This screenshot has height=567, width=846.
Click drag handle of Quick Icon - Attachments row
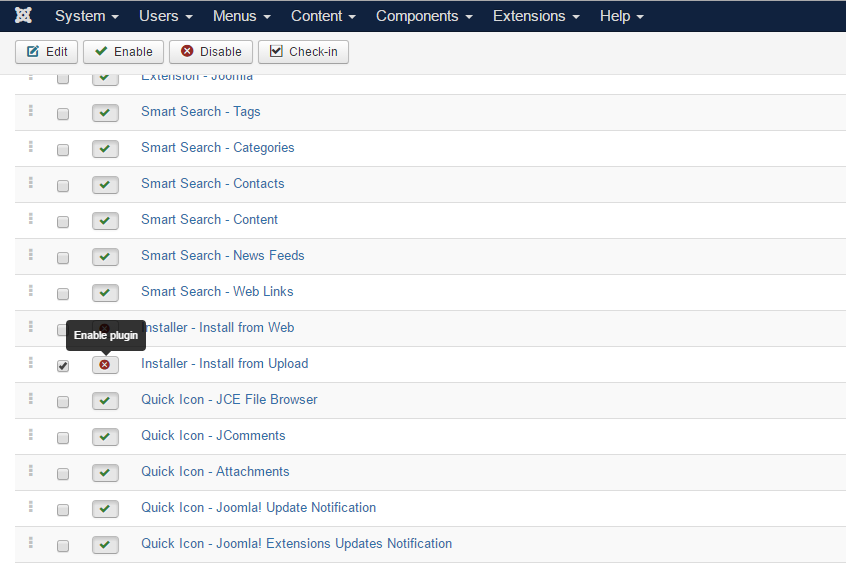pos(31,470)
